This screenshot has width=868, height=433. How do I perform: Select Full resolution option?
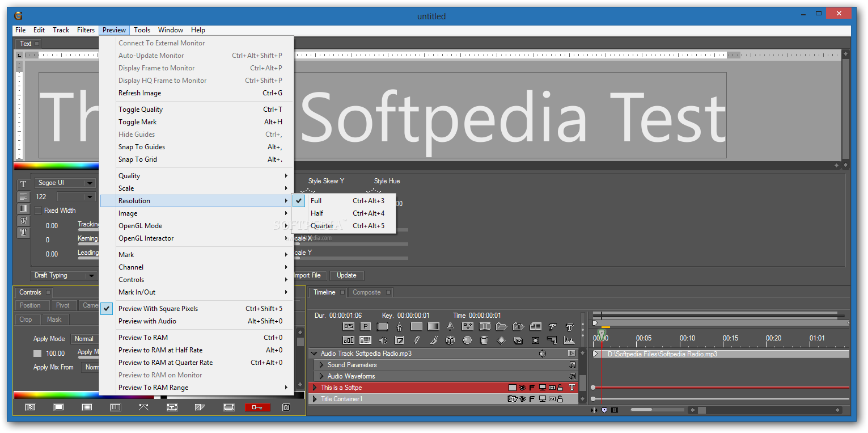(x=344, y=201)
